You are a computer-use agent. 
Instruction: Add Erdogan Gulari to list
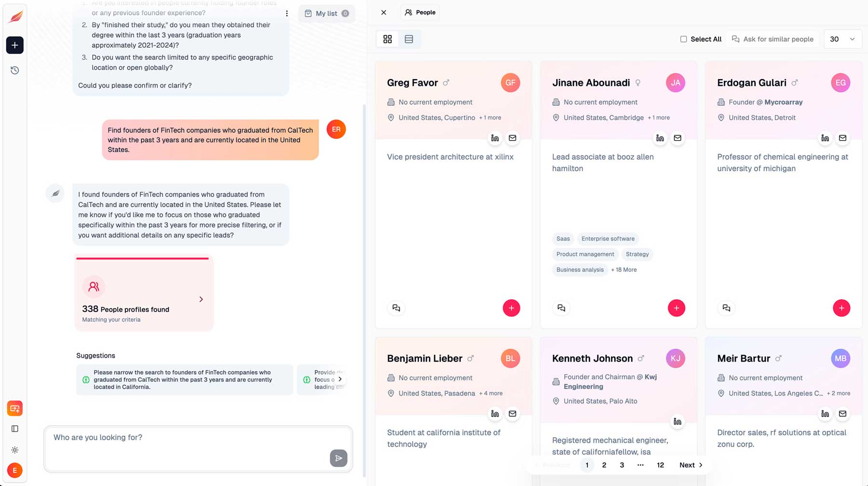coord(841,308)
